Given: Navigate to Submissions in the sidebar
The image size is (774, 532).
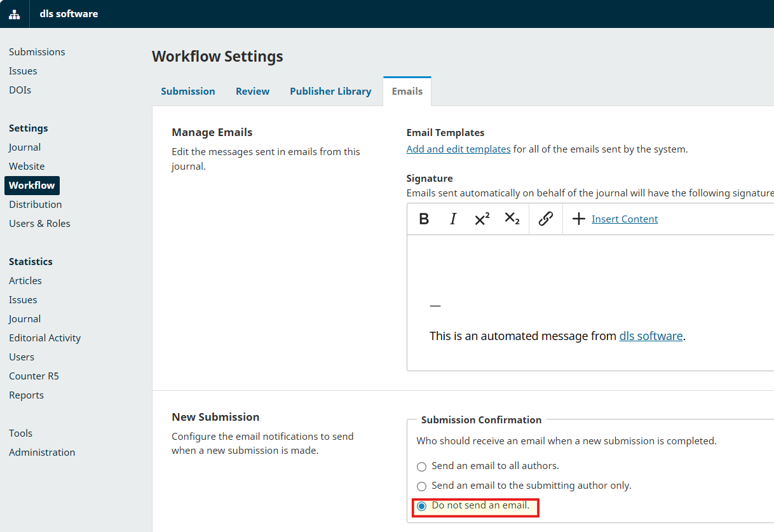Looking at the screenshot, I should [37, 52].
